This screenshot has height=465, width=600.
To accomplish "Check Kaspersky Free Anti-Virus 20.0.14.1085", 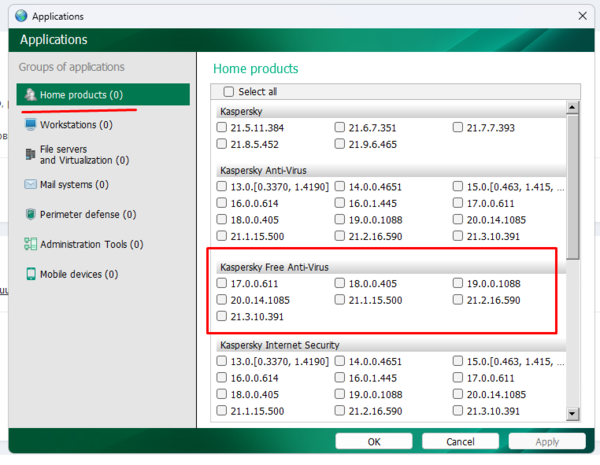I will click(222, 299).
